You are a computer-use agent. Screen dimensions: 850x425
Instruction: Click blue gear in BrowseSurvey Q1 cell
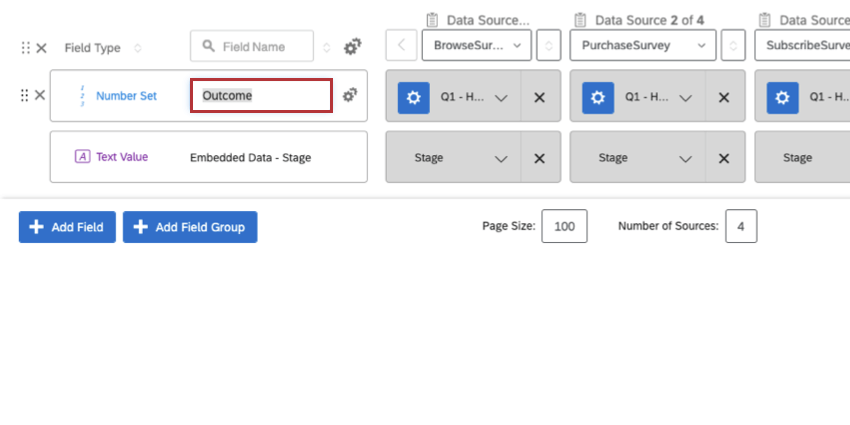[413, 97]
